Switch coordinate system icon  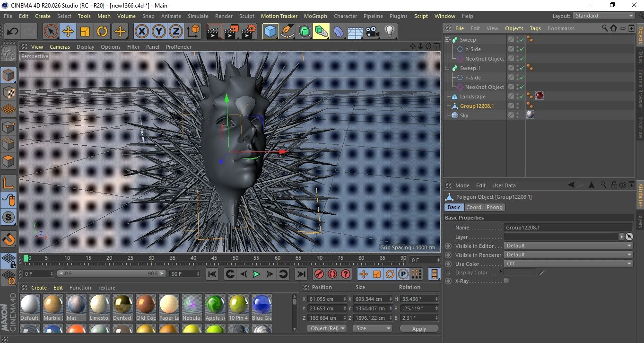click(x=193, y=32)
